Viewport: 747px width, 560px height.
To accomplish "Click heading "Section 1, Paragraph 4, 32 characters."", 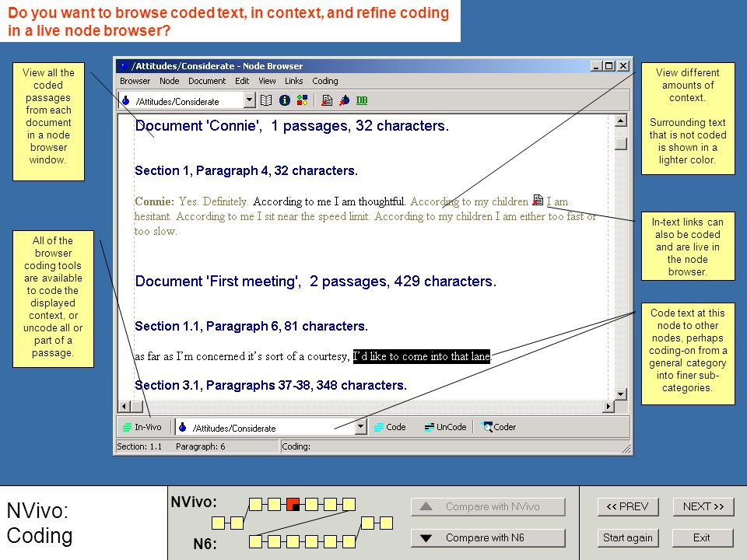I will point(246,170).
